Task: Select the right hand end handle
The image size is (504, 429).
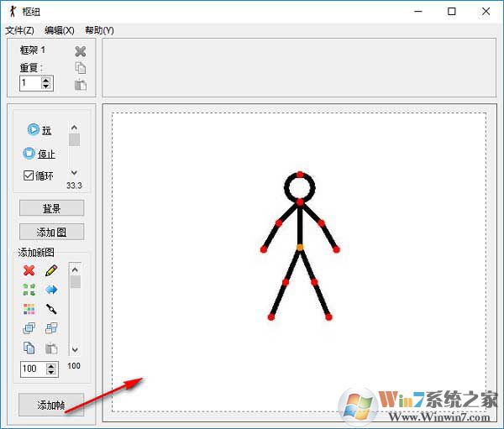Action: point(336,249)
